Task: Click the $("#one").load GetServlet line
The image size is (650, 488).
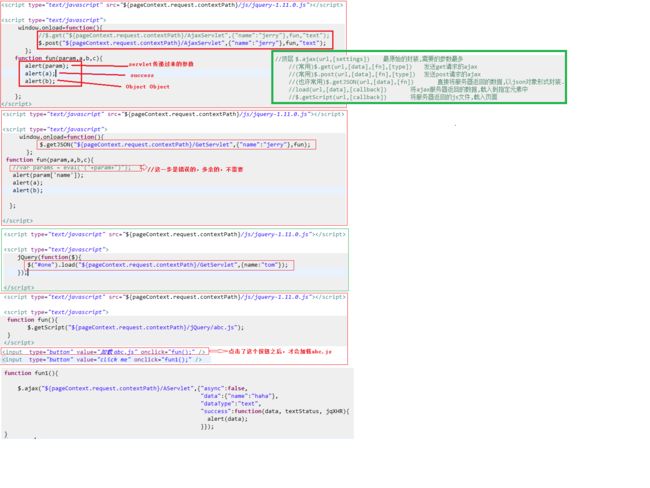Action: [x=158, y=265]
